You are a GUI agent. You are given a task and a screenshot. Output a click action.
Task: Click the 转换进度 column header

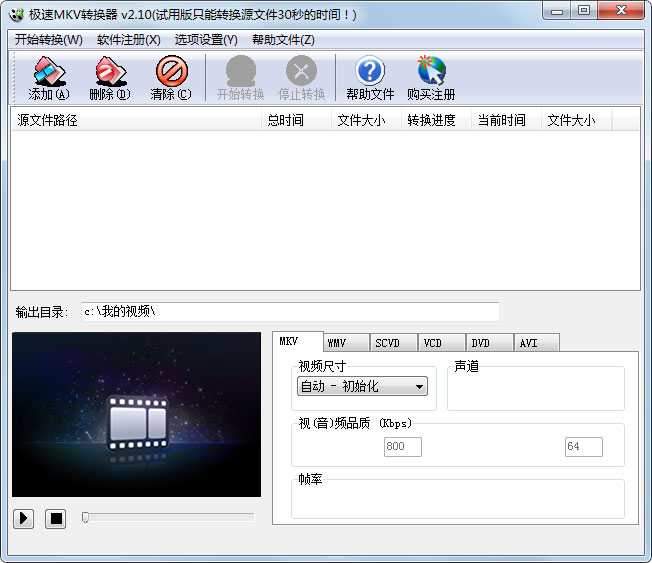coord(437,121)
